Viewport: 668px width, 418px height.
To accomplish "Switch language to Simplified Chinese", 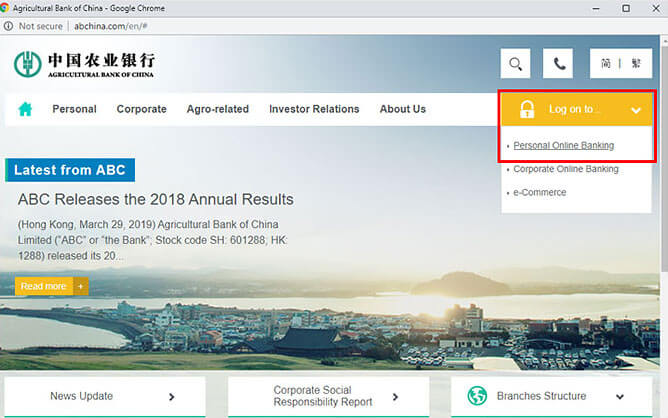I will (x=606, y=64).
